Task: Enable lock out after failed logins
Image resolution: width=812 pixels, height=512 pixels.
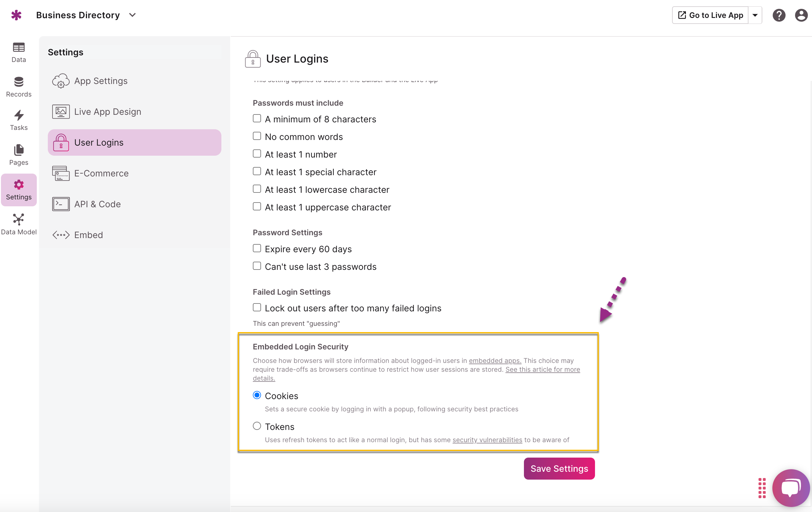Action: [x=257, y=307]
